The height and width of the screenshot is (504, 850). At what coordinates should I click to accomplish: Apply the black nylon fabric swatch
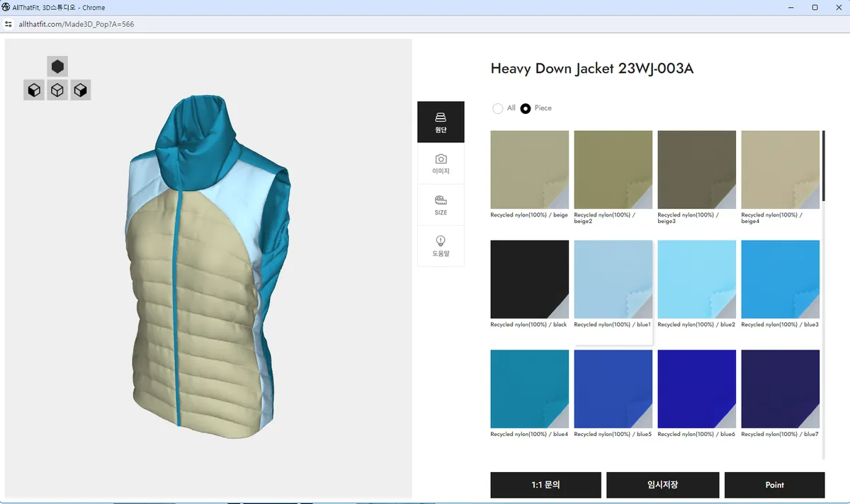pos(530,279)
